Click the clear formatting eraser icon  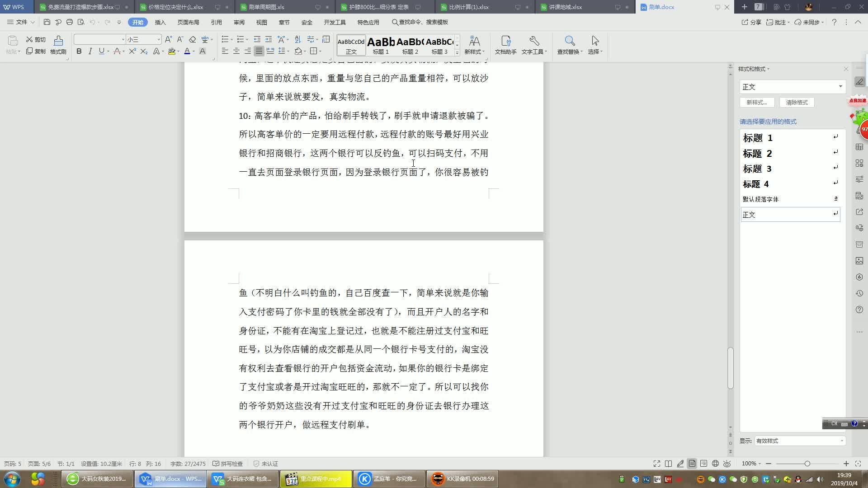tap(193, 39)
